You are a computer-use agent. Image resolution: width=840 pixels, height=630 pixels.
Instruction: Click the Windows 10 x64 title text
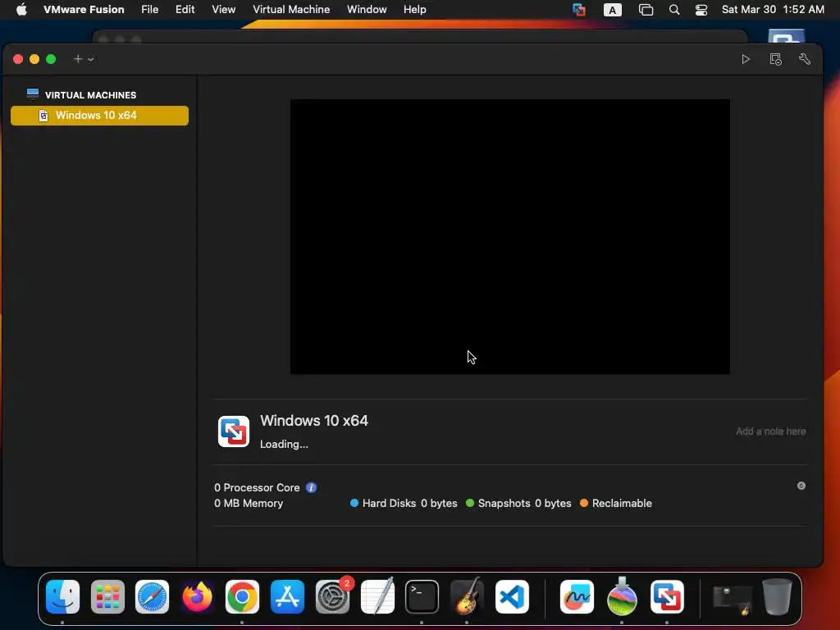tap(314, 421)
